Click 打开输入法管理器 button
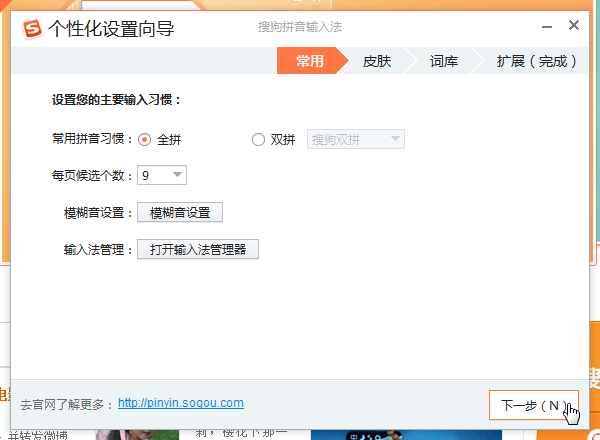600x440 pixels. click(198, 249)
